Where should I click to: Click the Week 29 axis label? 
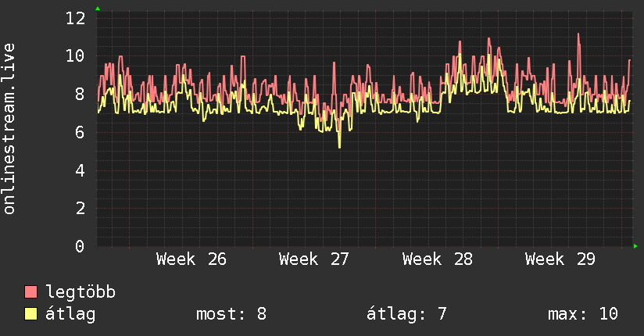point(560,259)
